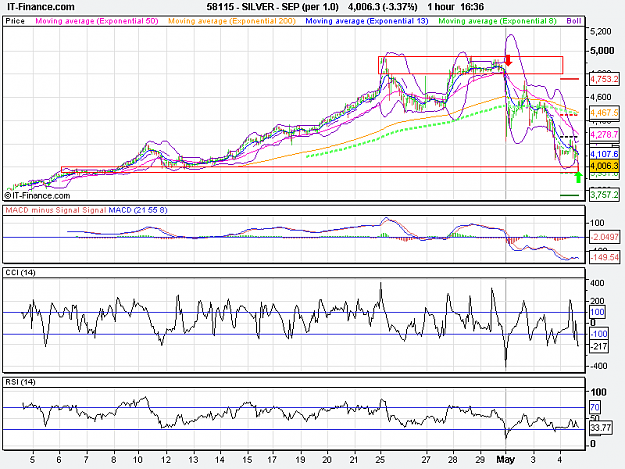The image size is (625, 469).
Task: Click the May label on date axis
Action: point(505,459)
